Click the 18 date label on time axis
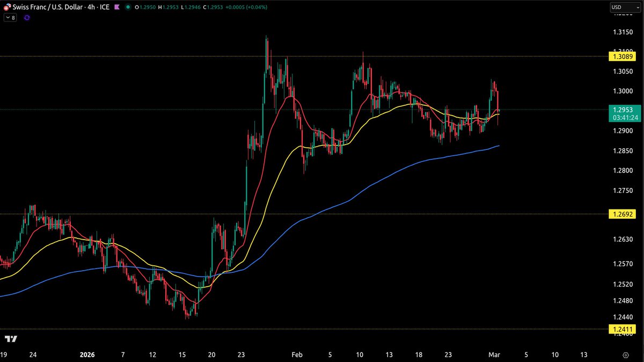Screen dimensions: 644x362 [x=419, y=354]
